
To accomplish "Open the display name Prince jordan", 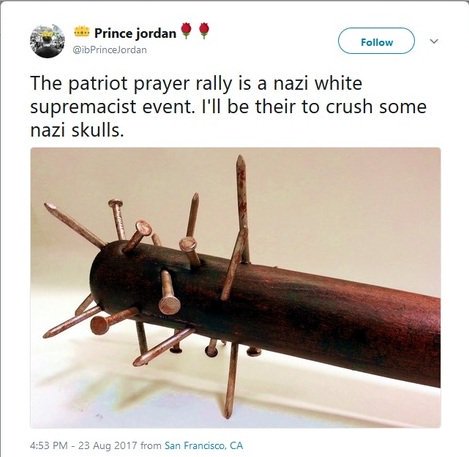I will click(135, 33).
